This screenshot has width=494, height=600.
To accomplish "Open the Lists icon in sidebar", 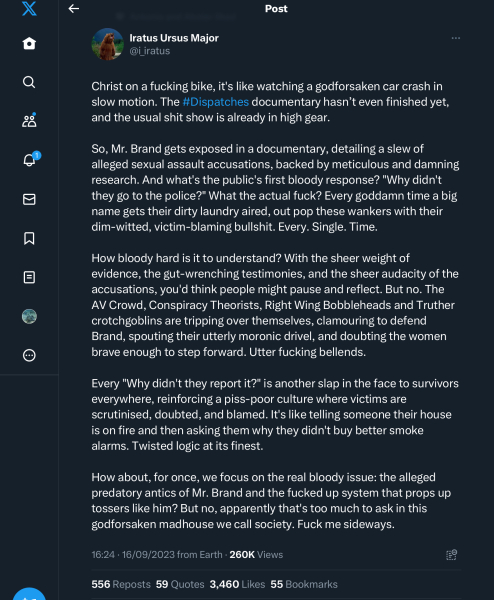I will pyautogui.click(x=29, y=277).
